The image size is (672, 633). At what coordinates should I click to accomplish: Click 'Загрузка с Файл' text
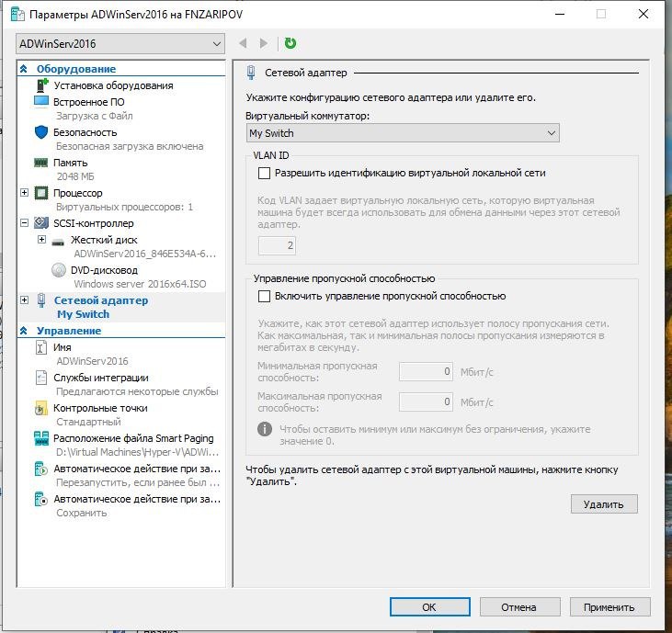coord(95,116)
